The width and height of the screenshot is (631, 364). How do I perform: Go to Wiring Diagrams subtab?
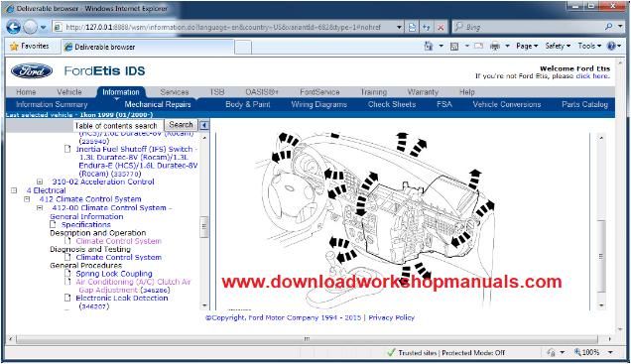318,104
